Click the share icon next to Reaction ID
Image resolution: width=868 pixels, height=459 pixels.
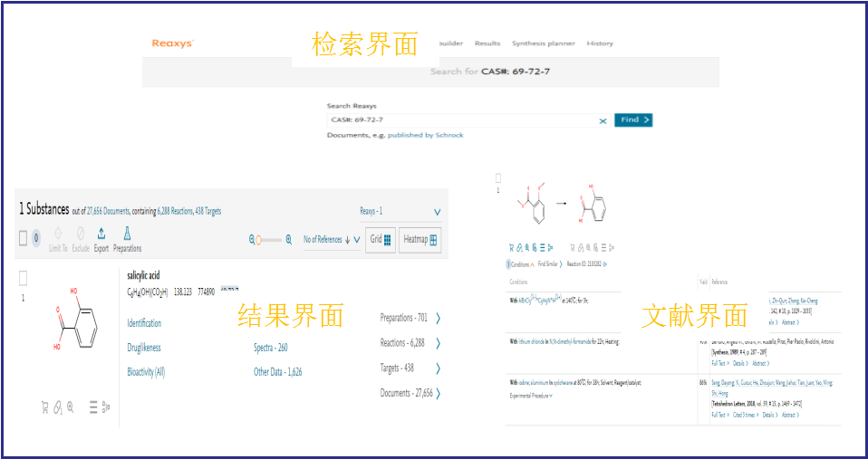click(604, 264)
